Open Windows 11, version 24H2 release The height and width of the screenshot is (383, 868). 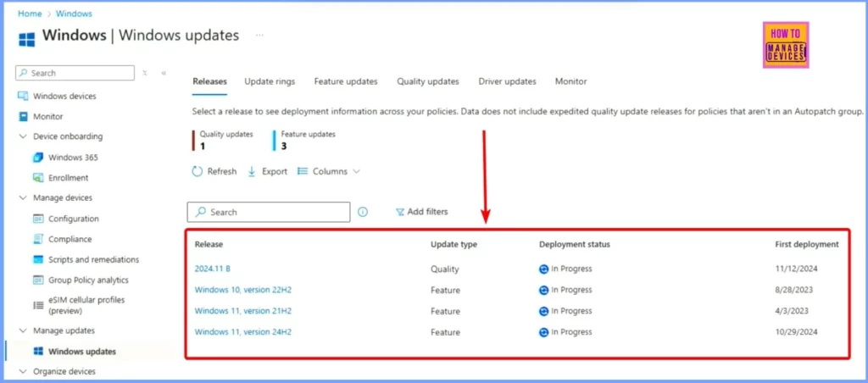click(243, 331)
